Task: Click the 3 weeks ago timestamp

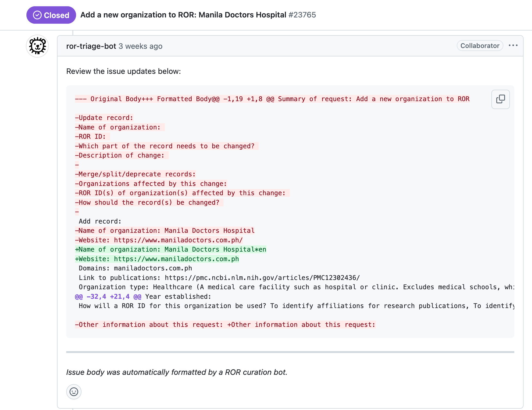Action: [x=140, y=46]
